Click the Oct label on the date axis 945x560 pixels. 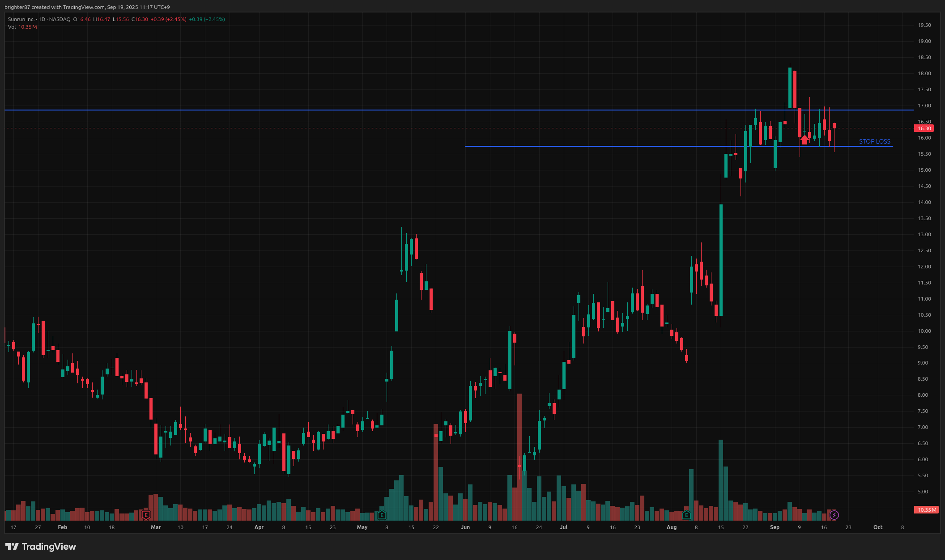click(878, 527)
